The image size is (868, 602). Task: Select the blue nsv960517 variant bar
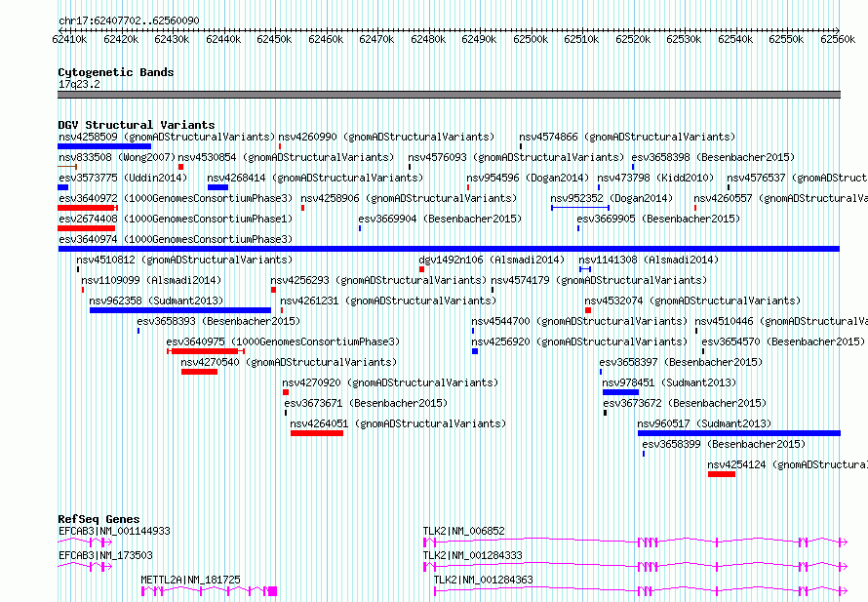coord(739,433)
